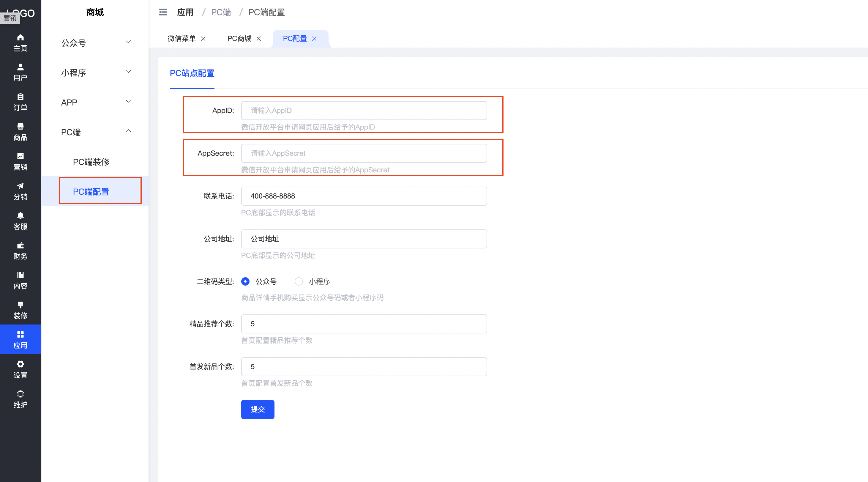
Task: Open 分销 distribution paper-plane icon
Action: (x=20, y=186)
